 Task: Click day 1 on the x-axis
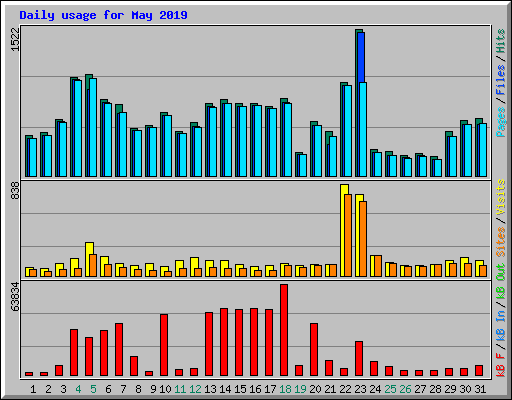tap(33, 389)
